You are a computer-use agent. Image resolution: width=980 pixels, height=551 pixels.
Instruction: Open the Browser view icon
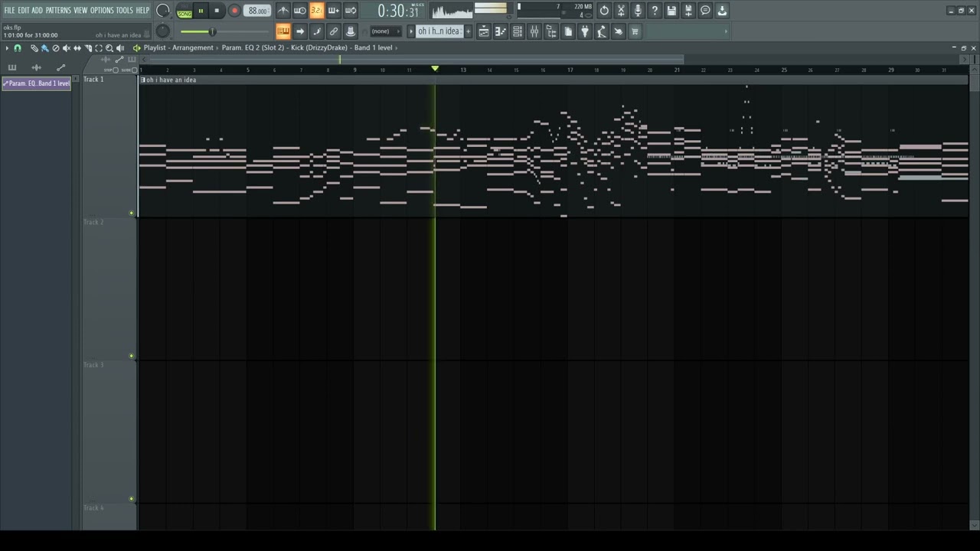tap(551, 31)
